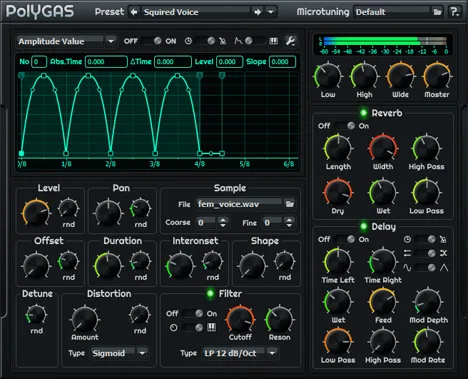The image size is (468, 379).
Task: Open the envelope wrench settings icon
Action: click(x=290, y=41)
